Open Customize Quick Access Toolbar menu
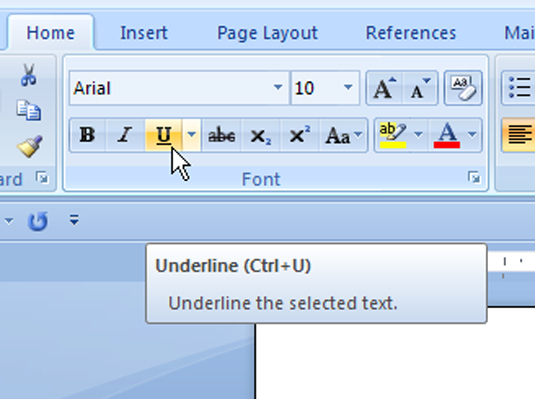Viewport: 535px width, 399px height. pos(74,220)
